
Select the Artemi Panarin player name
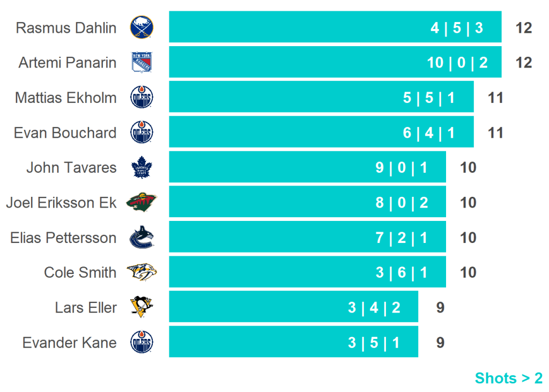[68, 63]
